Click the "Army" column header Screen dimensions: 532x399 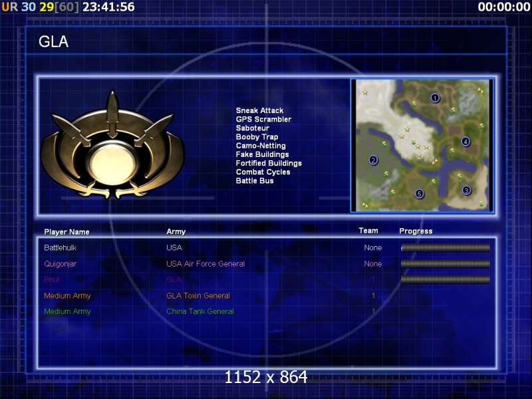(x=176, y=231)
